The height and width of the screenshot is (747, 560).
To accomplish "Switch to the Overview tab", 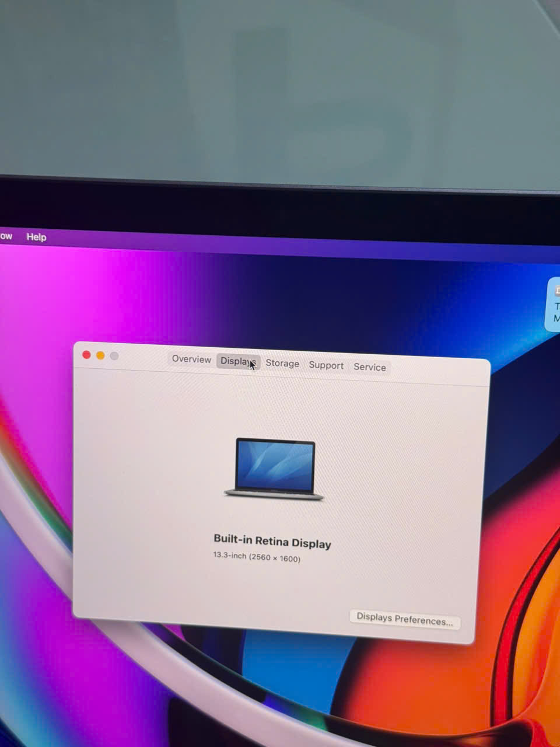I will coord(191,359).
